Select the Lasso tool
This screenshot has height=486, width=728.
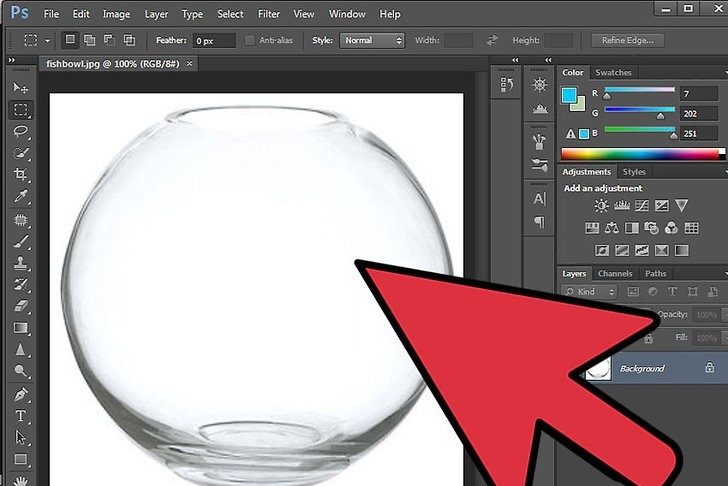(20, 132)
